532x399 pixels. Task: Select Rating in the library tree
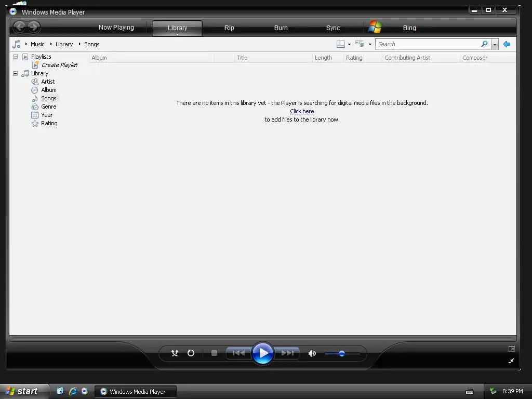click(49, 123)
